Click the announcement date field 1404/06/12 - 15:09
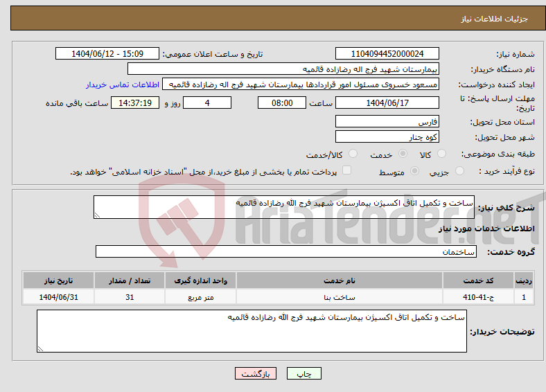 coord(107,53)
